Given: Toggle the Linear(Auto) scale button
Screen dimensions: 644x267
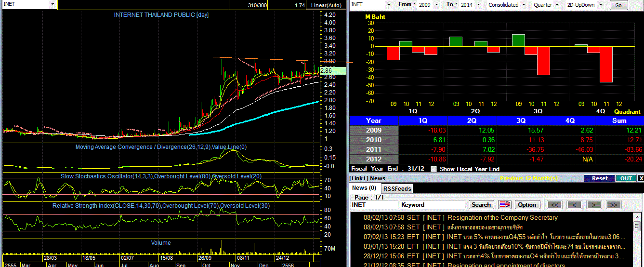Looking at the screenshot, I should (x=326, y=5).
